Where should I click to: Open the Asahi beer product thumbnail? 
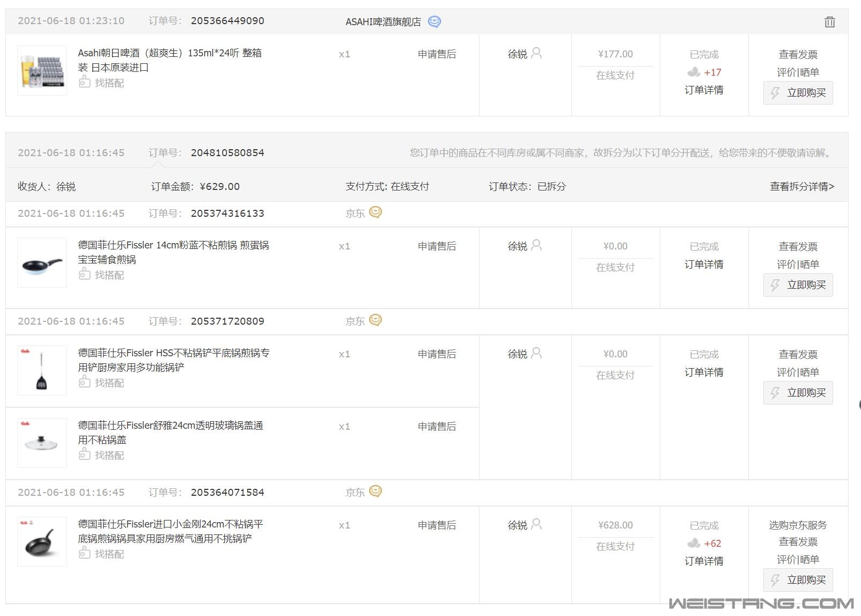point(42,70)
